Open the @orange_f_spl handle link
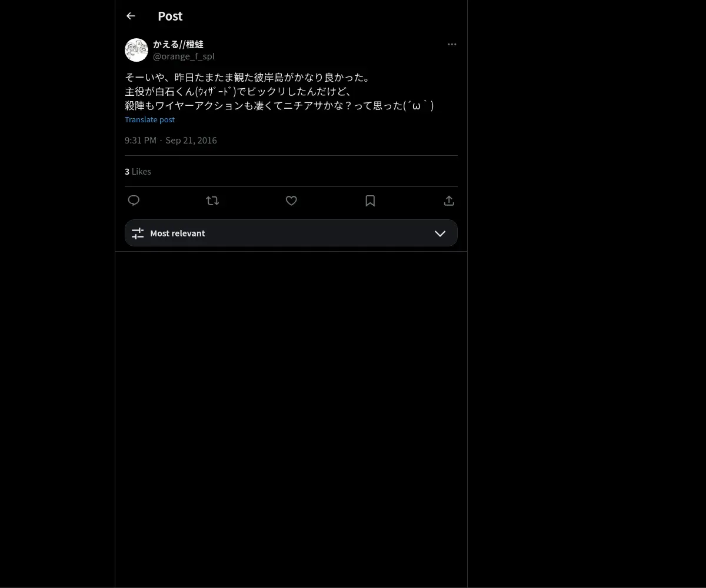This screenshot has width=706, height=588. 184,56
